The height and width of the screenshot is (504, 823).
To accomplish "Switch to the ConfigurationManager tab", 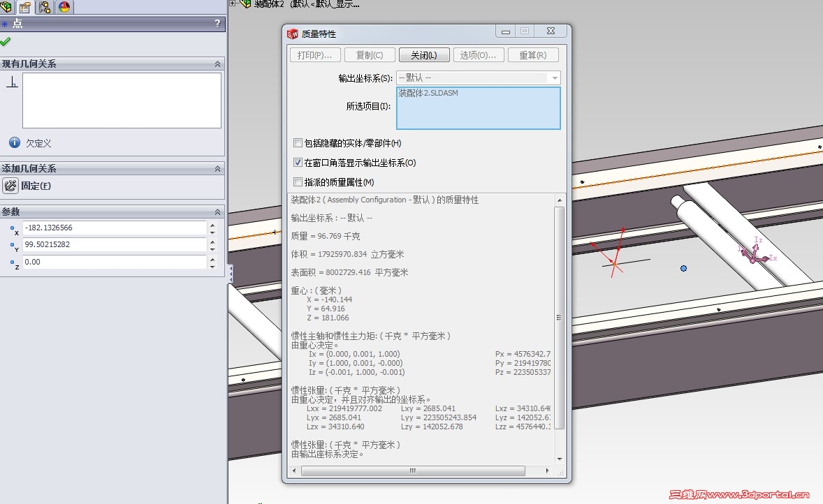I will (x=44, y=7).
